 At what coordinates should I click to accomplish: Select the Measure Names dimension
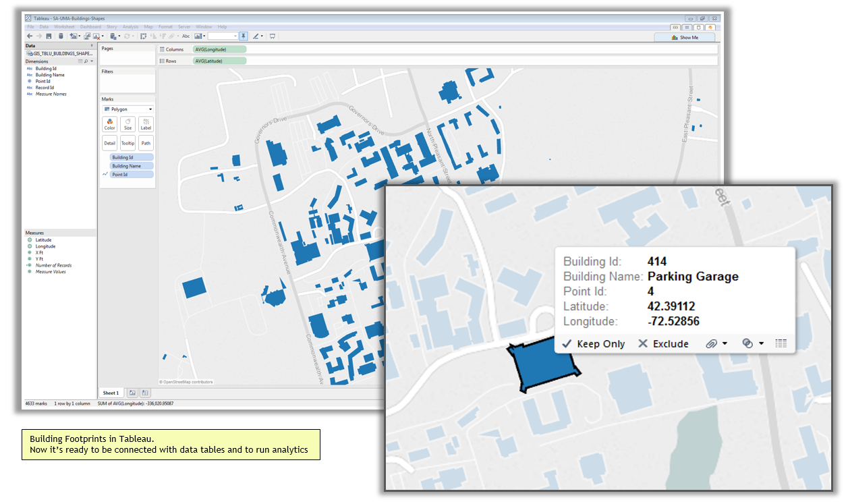tap(51, 94)
